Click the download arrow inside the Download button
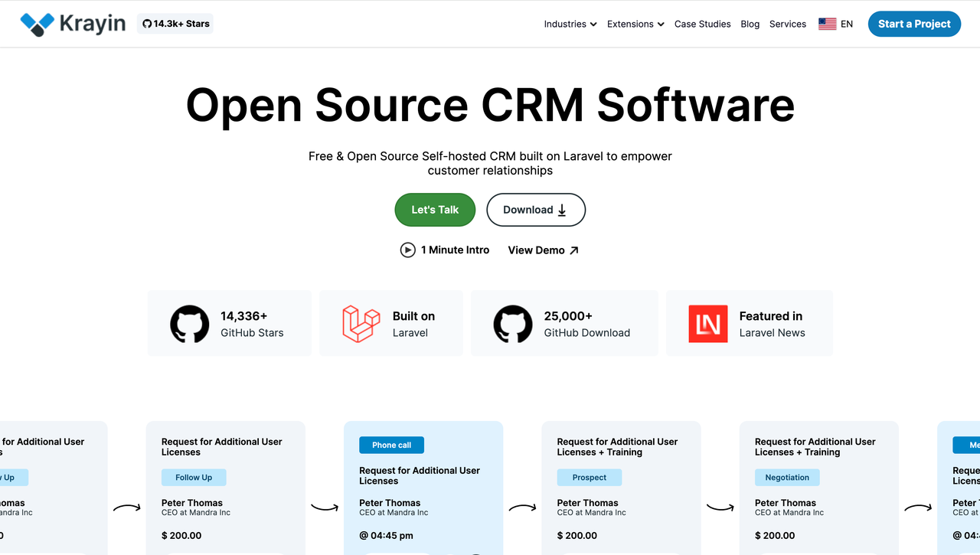The image size is (980, 555). click(x=561, y=210)
